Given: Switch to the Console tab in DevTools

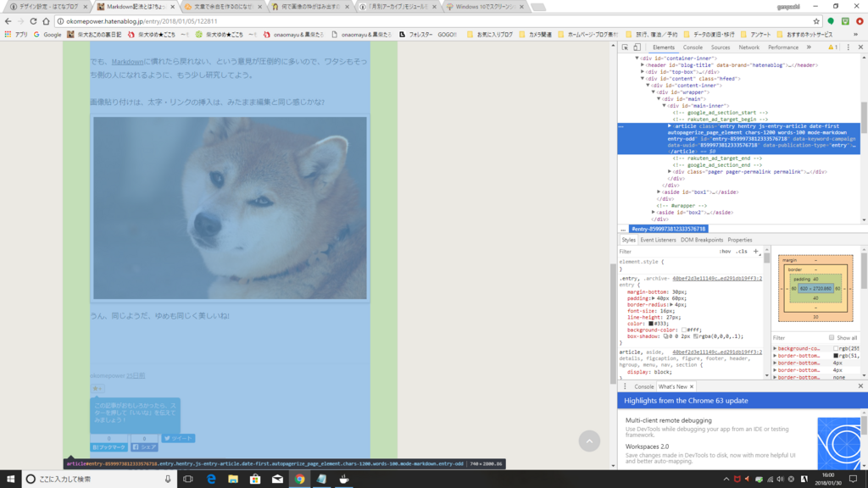Looking at the screenshot, I should (693, 47).
